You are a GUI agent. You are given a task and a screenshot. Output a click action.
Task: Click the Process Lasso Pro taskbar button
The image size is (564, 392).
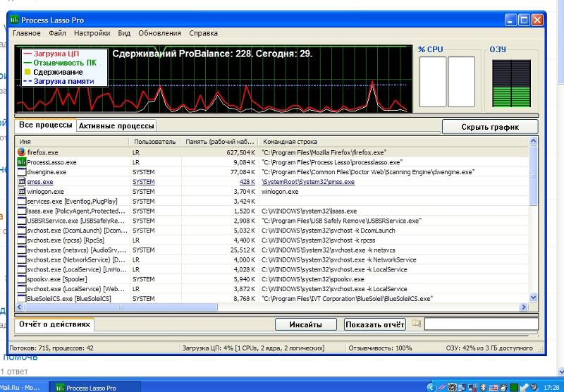[94, 388]
